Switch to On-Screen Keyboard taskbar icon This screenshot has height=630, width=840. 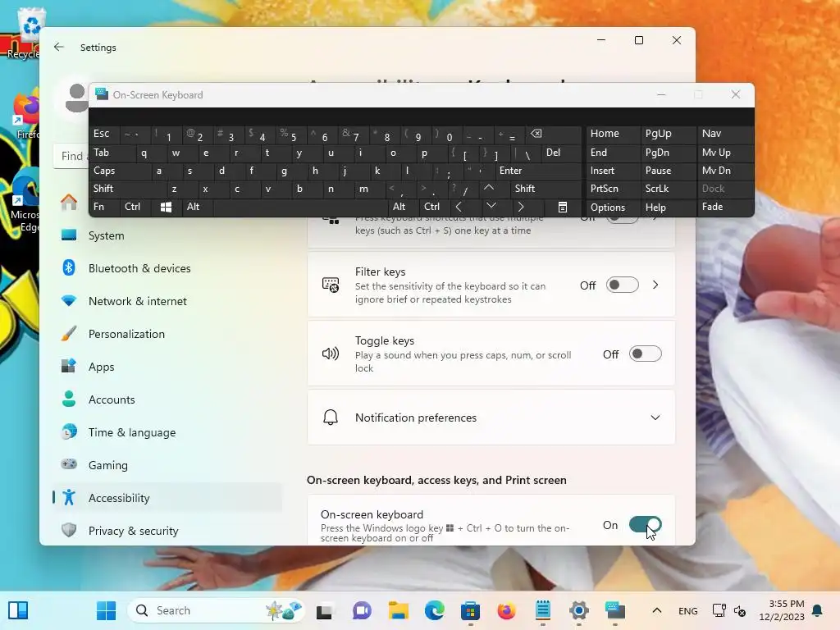click(615, 610)
